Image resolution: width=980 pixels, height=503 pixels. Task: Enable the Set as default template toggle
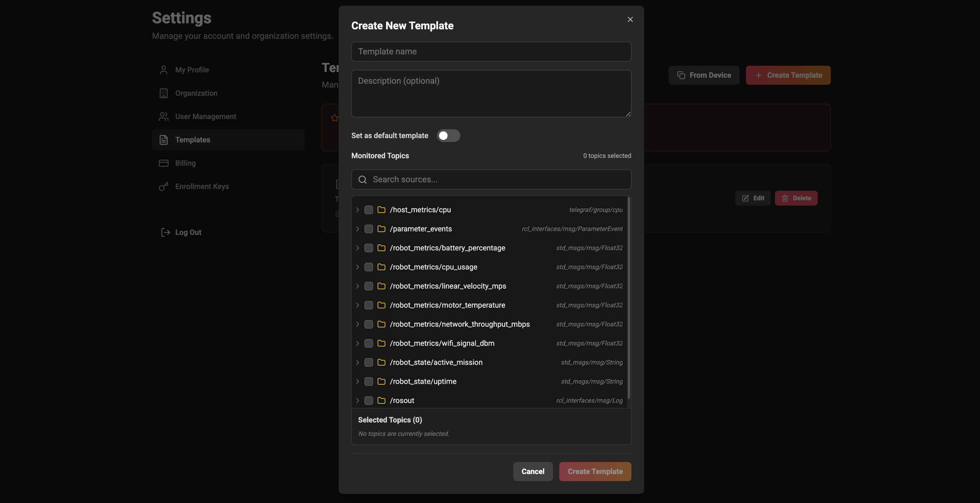click(x=449, y=135)
